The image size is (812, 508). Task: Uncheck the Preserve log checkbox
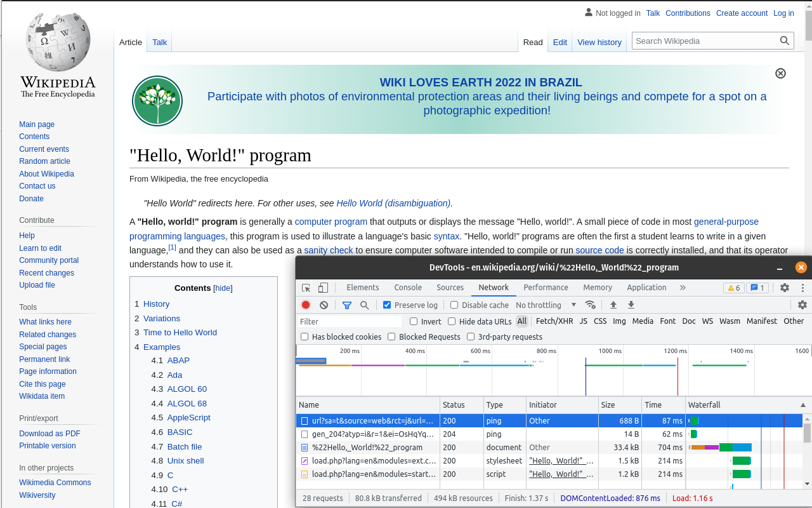387,305
